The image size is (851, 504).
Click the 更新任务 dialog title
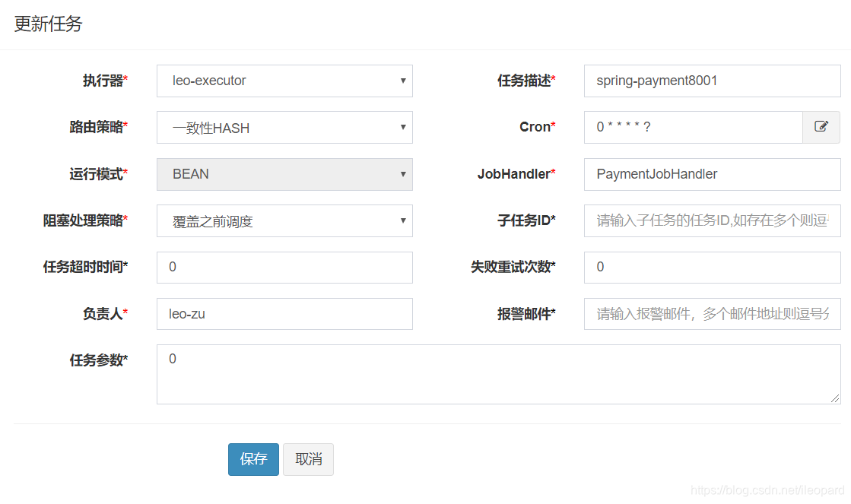coord(49,24)
